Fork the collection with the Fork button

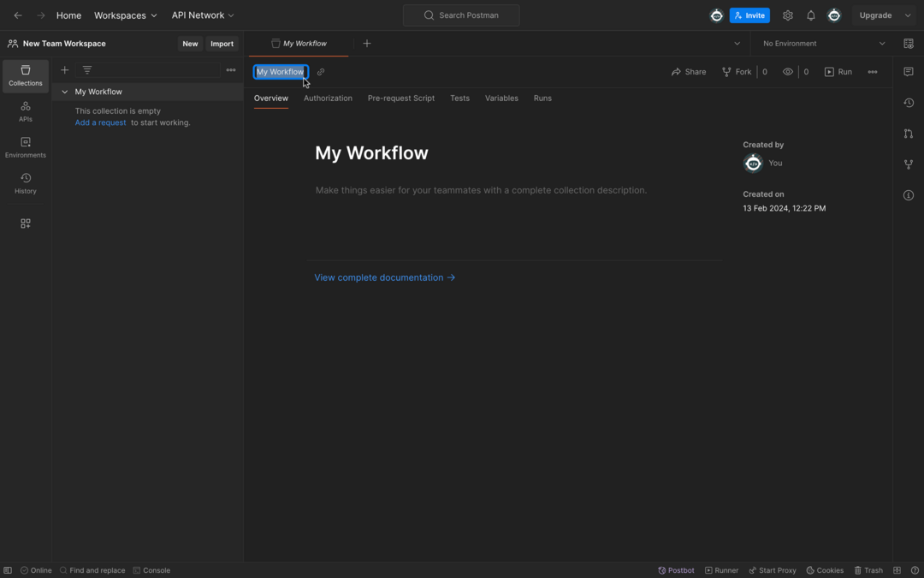[x=737, y=72]
